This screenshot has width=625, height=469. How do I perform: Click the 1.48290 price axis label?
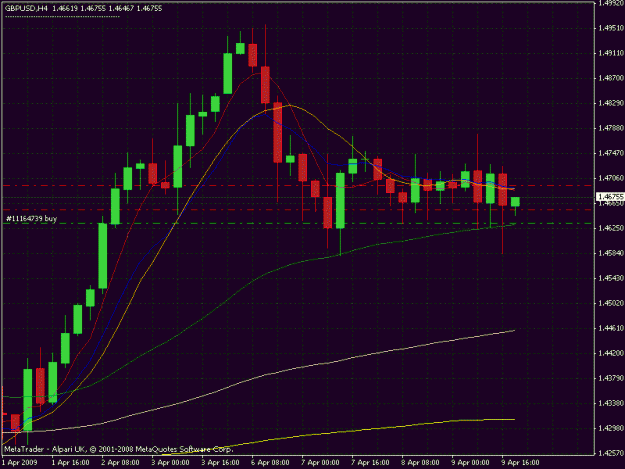point(610,103)
